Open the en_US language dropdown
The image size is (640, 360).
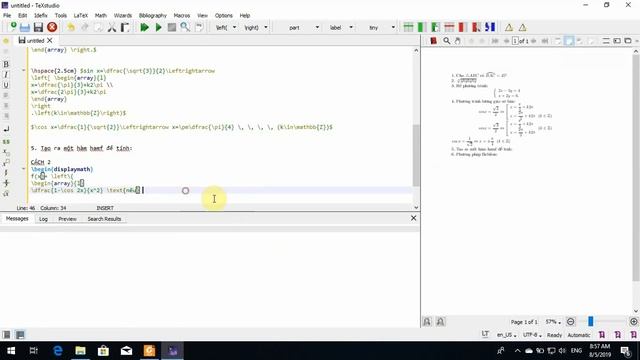tap(507, 335)
